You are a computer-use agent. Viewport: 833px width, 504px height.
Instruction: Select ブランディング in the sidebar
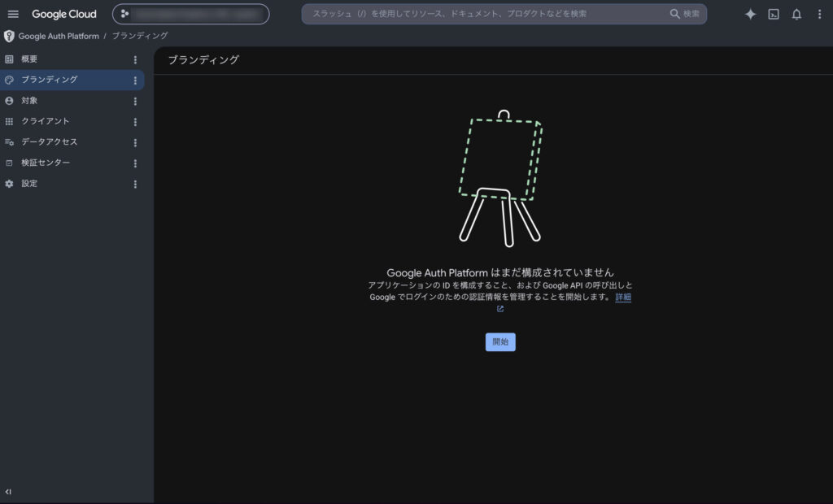(72, 80)
